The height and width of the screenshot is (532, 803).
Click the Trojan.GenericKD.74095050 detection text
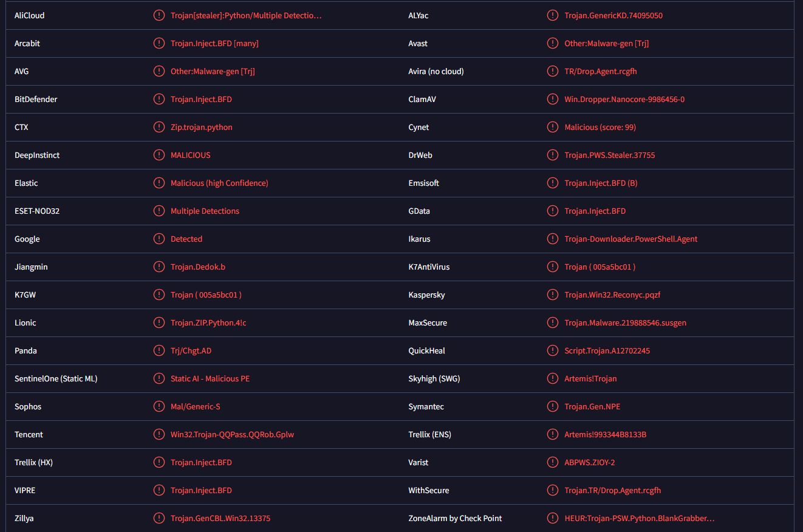click(x=613, y=15)
